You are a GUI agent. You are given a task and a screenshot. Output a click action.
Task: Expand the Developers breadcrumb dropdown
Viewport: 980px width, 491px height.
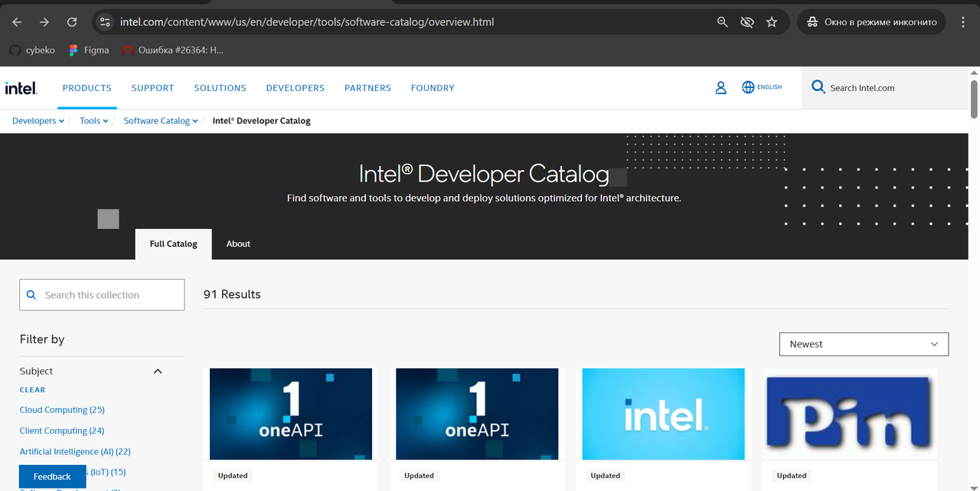pyautogui.click(x=38, y=121)
